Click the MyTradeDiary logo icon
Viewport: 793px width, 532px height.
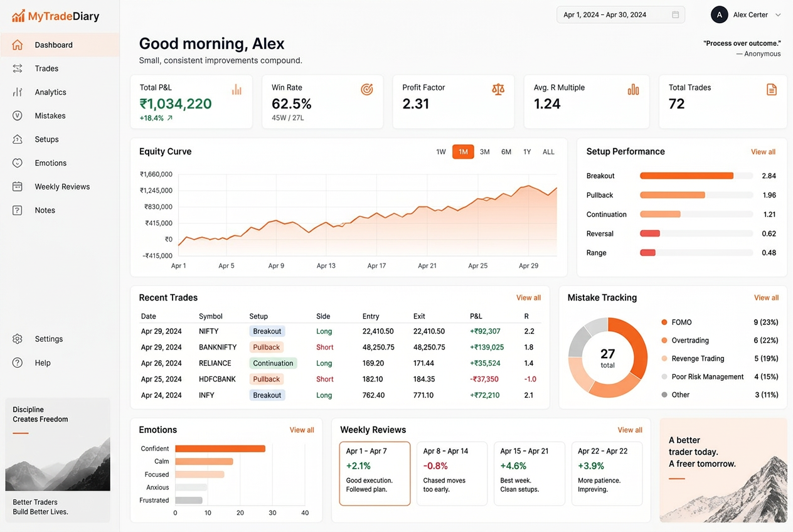(18, 16)
